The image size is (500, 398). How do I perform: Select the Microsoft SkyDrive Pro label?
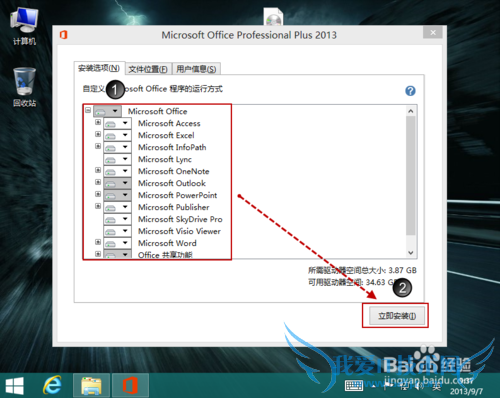coord(180,219)
